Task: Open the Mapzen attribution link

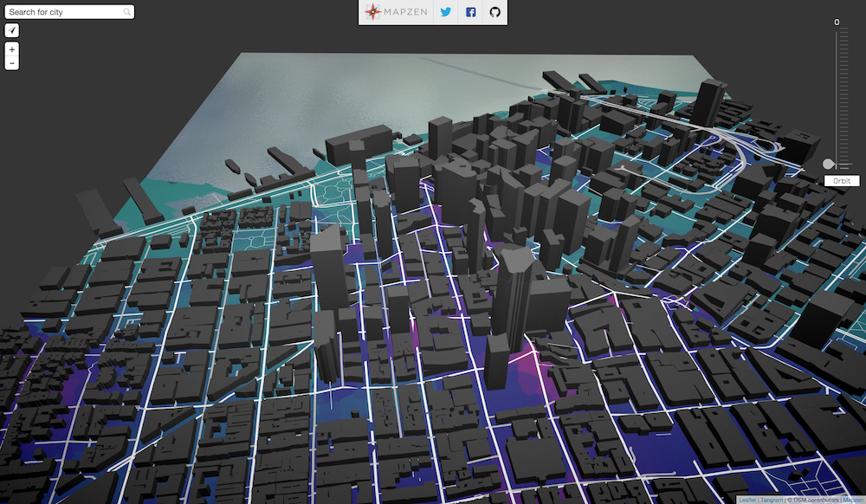Action: tap(853, 500)
